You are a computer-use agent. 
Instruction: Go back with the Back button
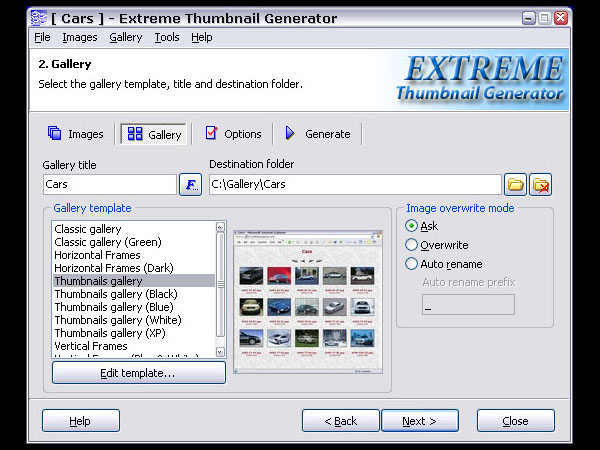click(x=341, y=421)
